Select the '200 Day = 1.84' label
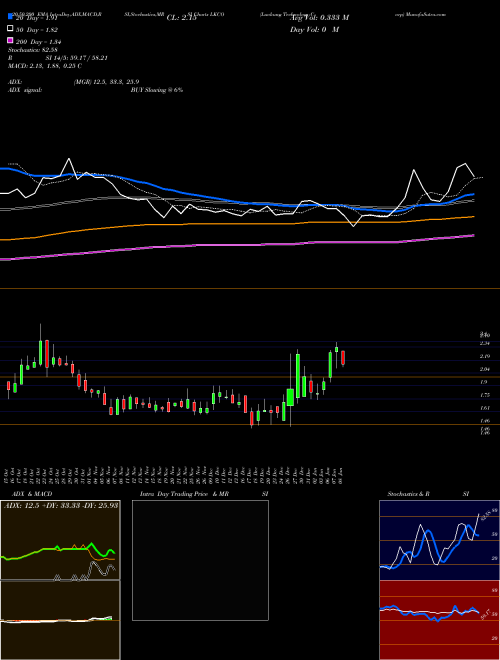The height and width of the screenshot is (660, 500). [39, 41]
